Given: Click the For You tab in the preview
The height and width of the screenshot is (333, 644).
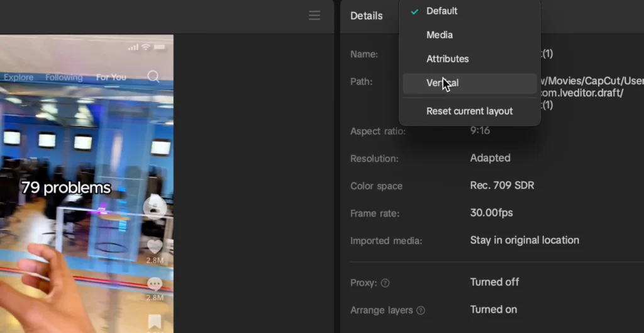Looking at the screenshot, I should tap(111, 77).
